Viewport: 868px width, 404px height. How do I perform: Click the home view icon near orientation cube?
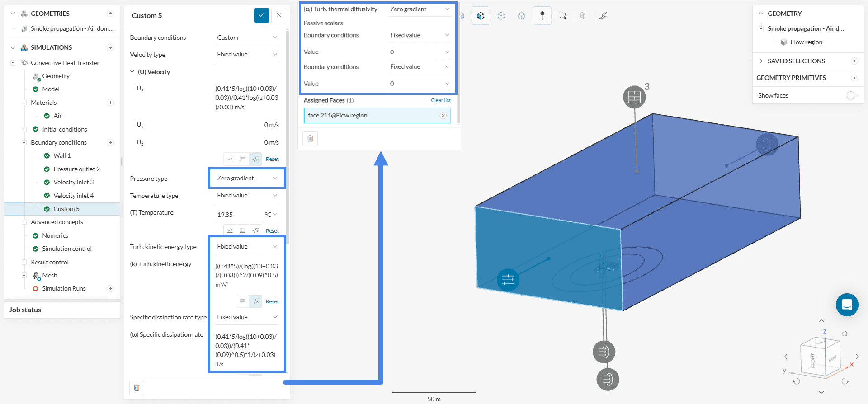844,334
